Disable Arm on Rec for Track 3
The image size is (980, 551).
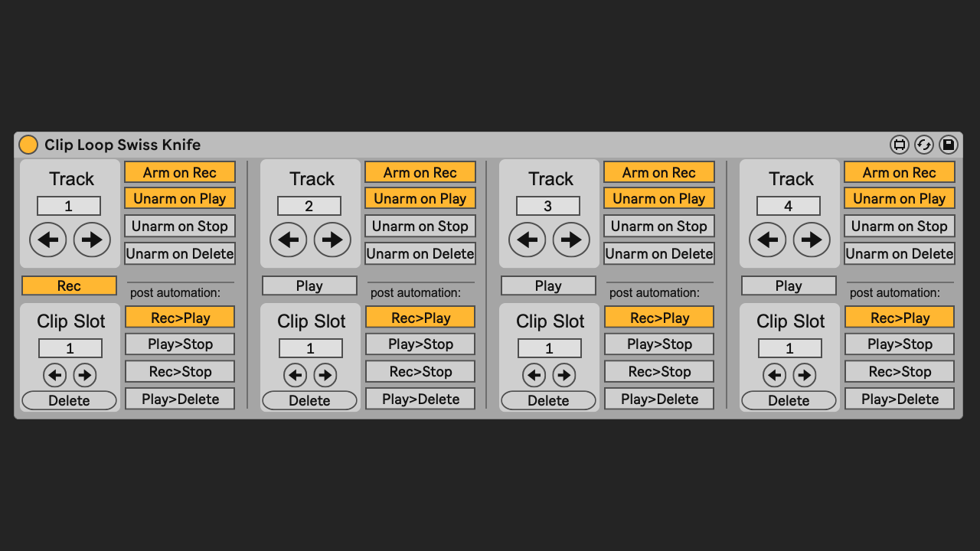[x=659, y=172]
